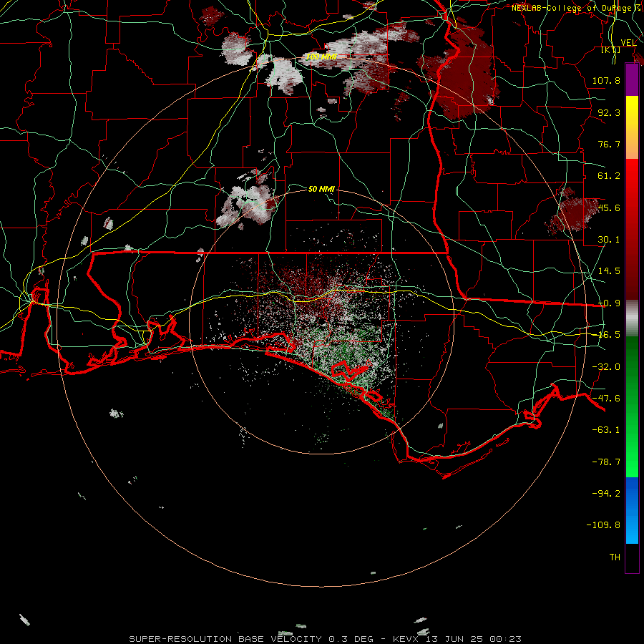Click the TH legend label
This screenshot has width=644, height=644.
tap(615, 557)
